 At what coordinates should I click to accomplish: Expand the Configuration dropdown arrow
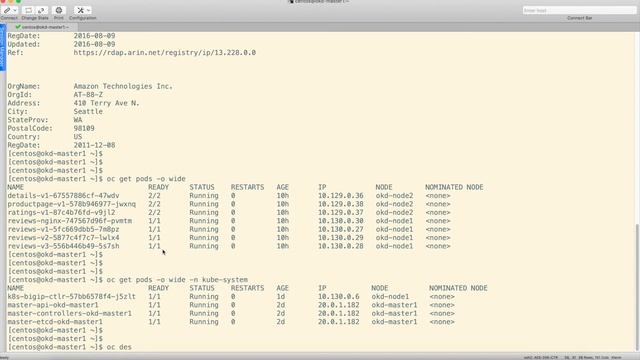tap(88, 10)
